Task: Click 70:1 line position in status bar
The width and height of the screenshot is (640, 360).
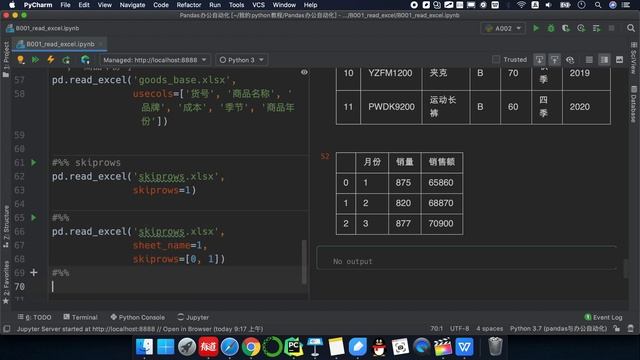Action: (x=436, y=329)
